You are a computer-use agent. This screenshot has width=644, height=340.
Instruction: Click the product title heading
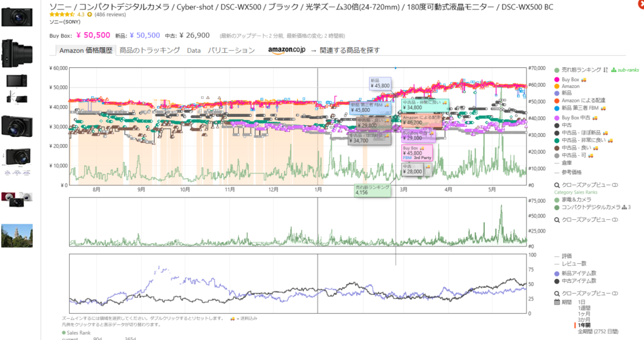click(x=301, y=6)
